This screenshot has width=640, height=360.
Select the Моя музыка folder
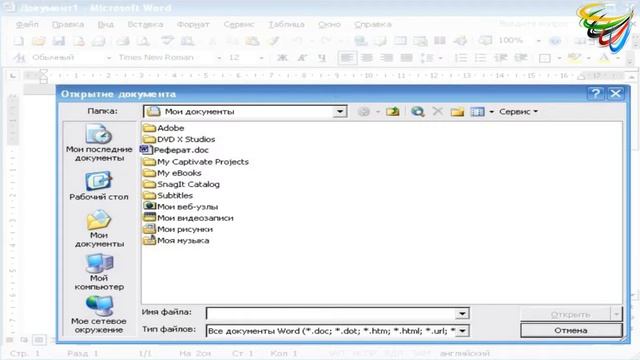[177, 240]
